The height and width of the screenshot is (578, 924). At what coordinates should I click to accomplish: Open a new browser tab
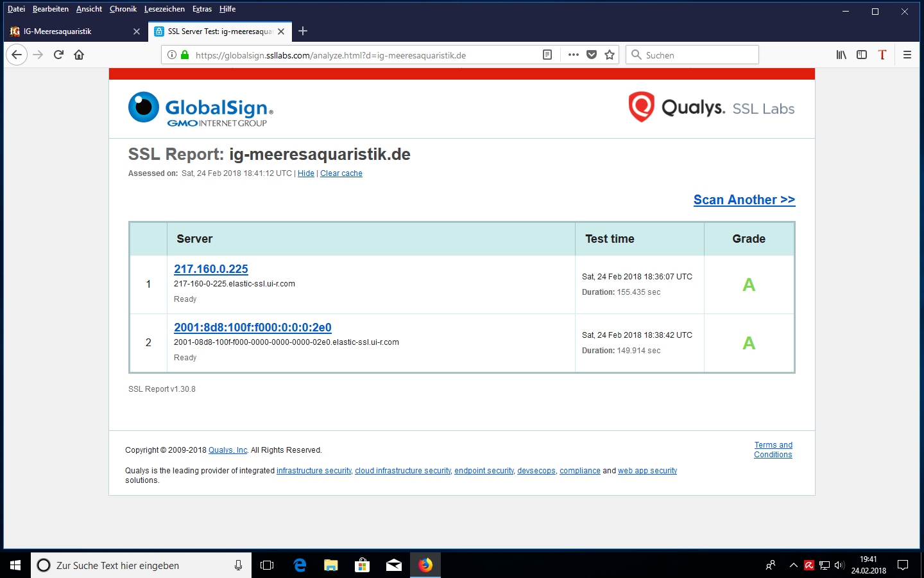(303, 31)
